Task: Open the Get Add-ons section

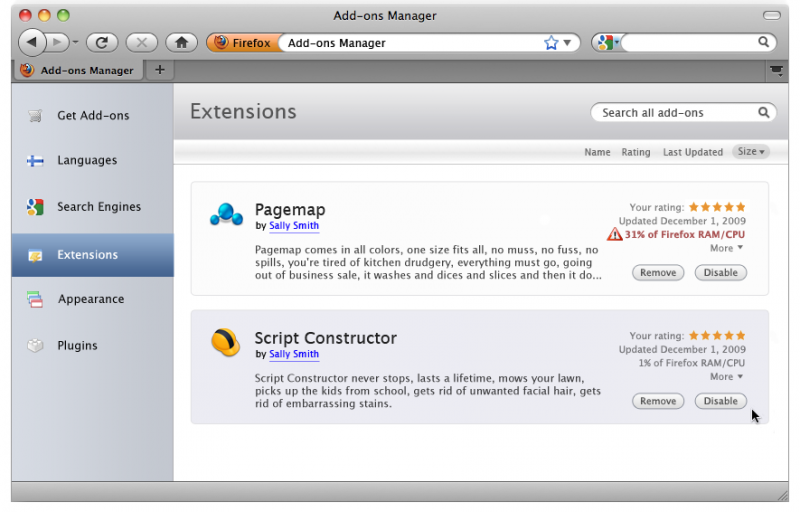Action: coord(92,116)
